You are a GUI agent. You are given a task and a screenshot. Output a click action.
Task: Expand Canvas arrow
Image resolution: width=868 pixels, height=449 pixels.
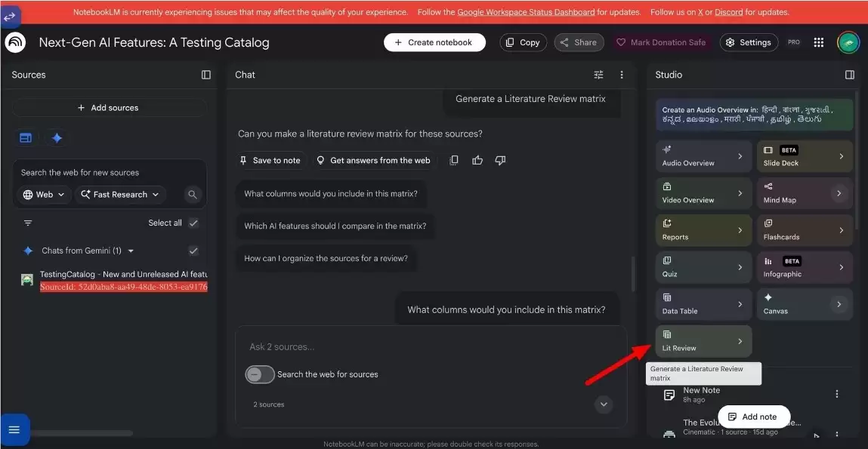[839, 304]
